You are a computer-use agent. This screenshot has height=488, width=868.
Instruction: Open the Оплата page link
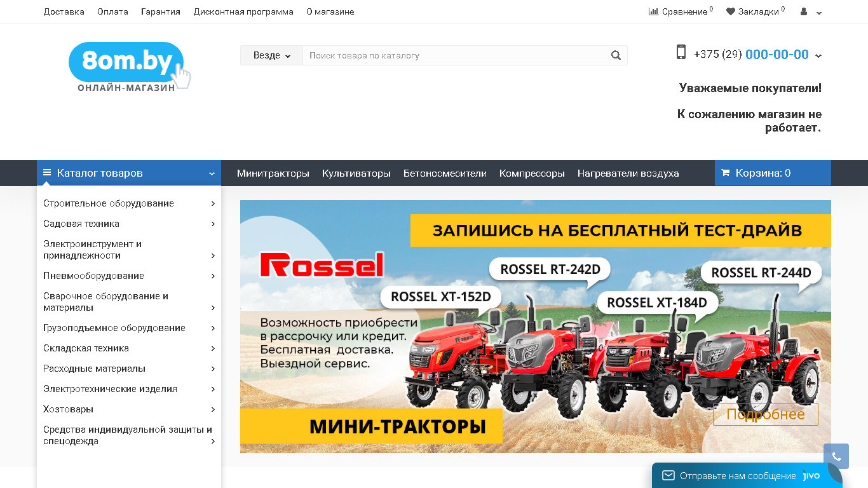112,11
